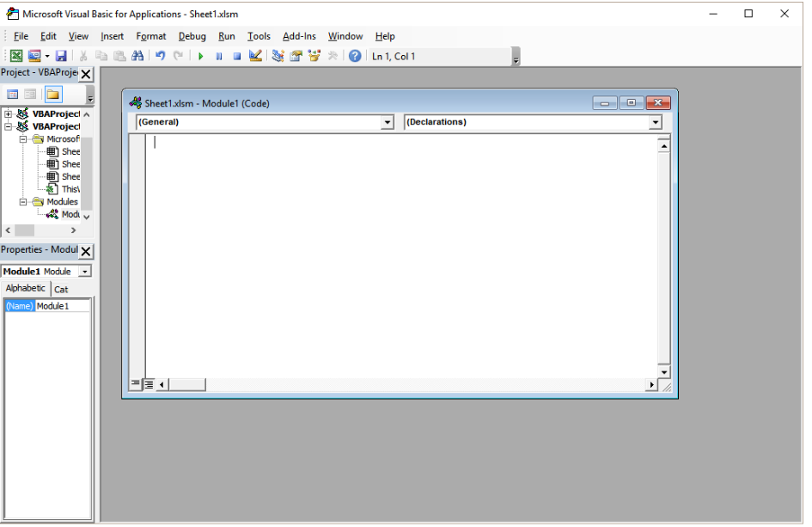The image size is (812, 527).
Task: Click the View Microsoft Excel icon
Action: (x=16, y=56)
